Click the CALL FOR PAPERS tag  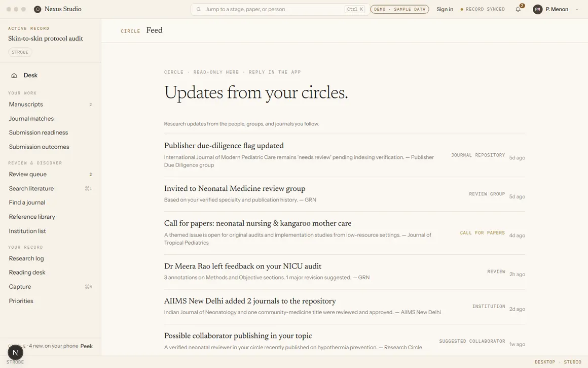click(482, 233)
